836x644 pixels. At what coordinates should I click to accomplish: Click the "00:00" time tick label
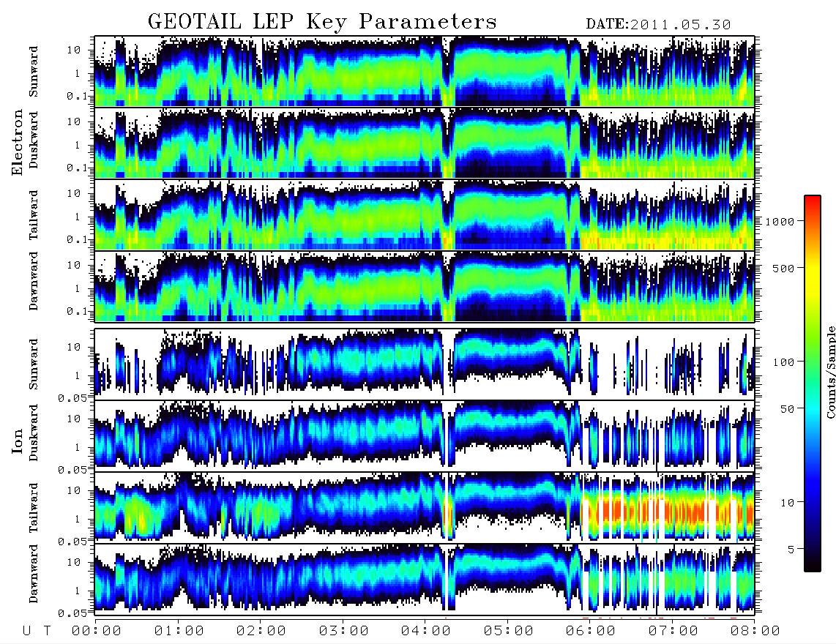(x=97, y=631)
